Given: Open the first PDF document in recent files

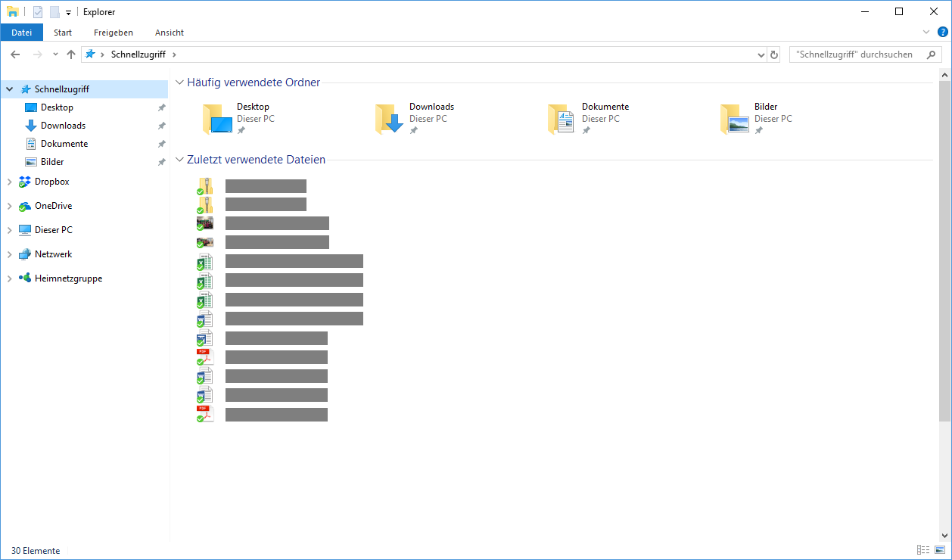Looking at the screenshot, I should tap(276, 356).
